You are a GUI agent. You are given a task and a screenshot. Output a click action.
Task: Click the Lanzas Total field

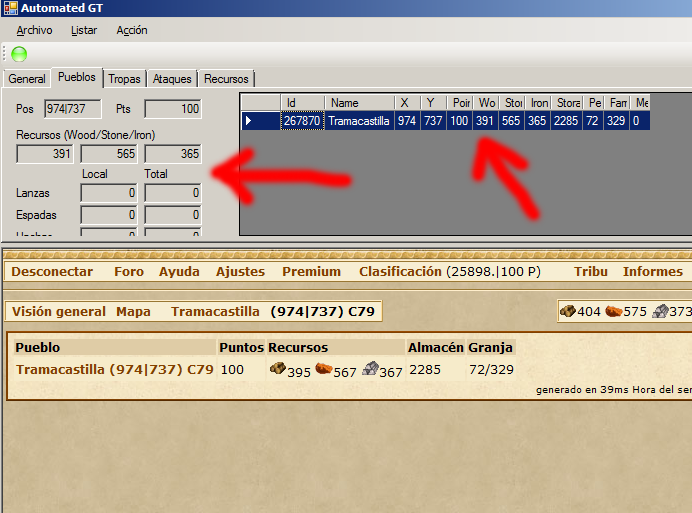(x=173, y=193)
